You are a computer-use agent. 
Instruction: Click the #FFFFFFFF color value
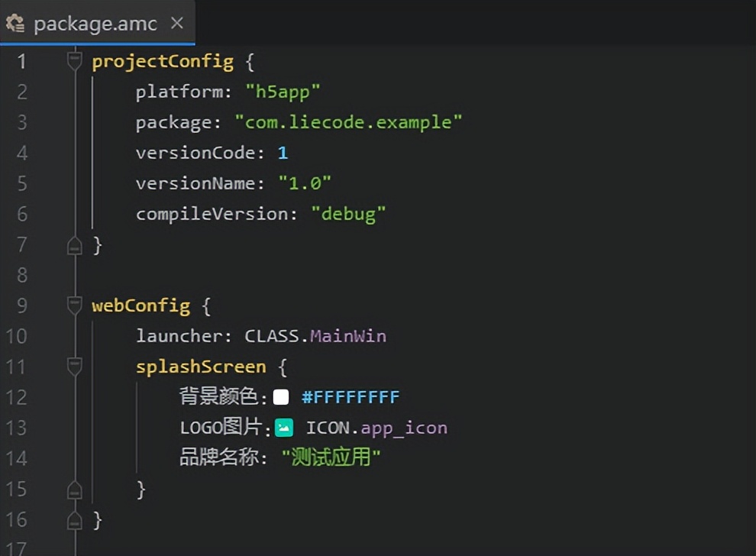click(x=351, y=397)
